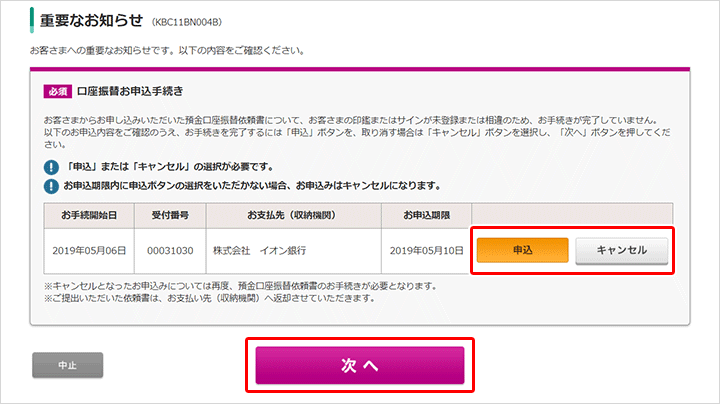Click the 必須 required badge
Viewport: 720px width, 404px height.
[x=58, y=91]
